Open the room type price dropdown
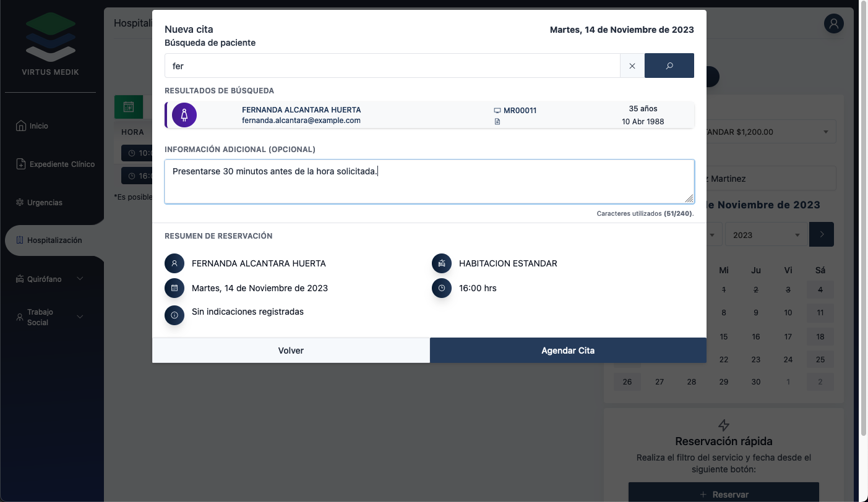The image size is (868, 502). pos(767,132)
